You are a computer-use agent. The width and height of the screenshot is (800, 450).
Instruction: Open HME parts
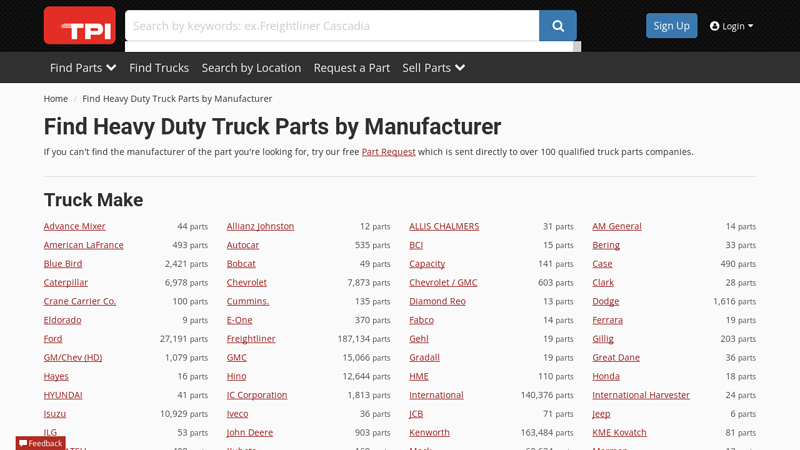click(419, 377)
